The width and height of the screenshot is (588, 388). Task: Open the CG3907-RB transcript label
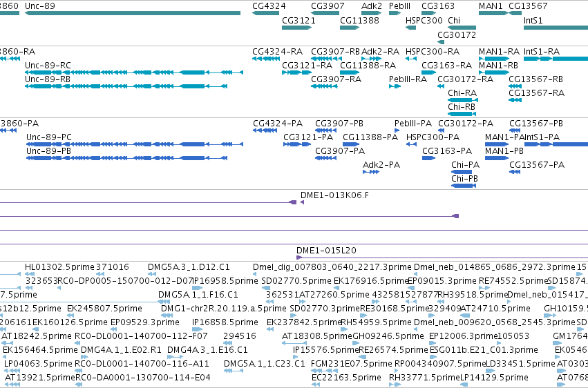[335, 51]
